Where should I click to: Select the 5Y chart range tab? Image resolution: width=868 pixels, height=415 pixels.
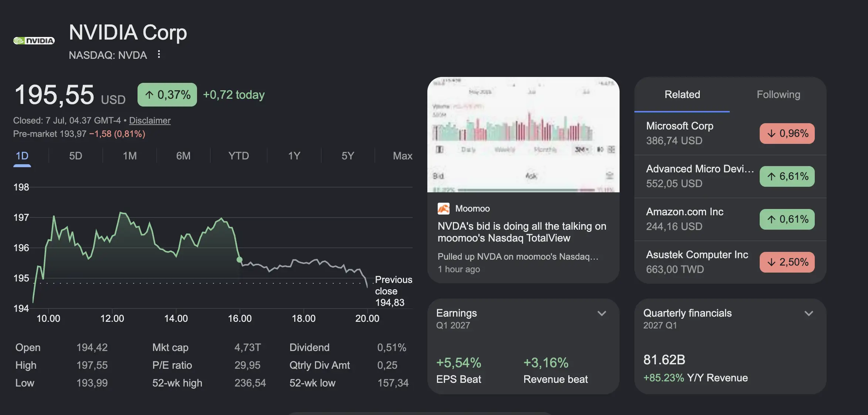point(348,156)
